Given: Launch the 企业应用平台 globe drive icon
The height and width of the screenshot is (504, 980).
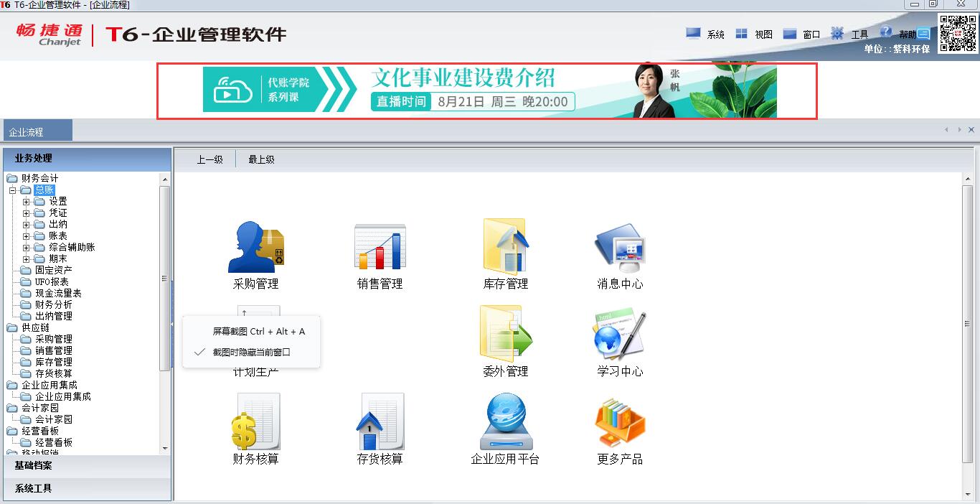Looking at the screenshot, I should tap(506, 421).
